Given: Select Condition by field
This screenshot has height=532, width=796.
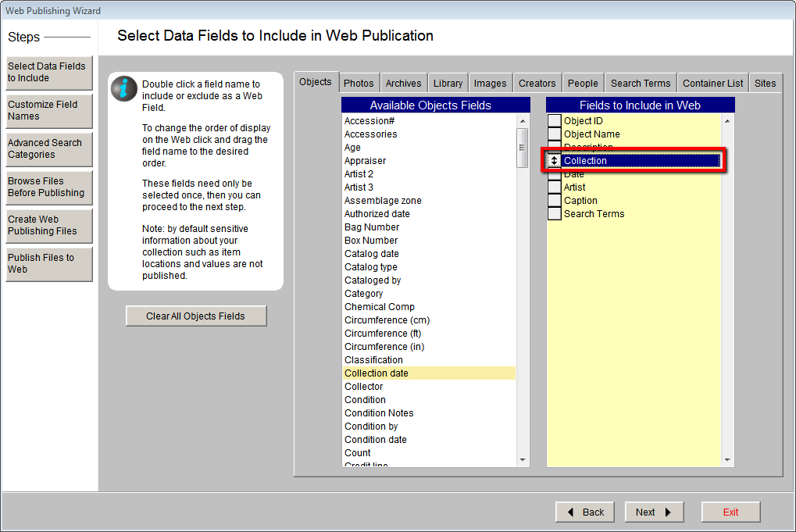Looking at the screenshot, I should [430, 427].
